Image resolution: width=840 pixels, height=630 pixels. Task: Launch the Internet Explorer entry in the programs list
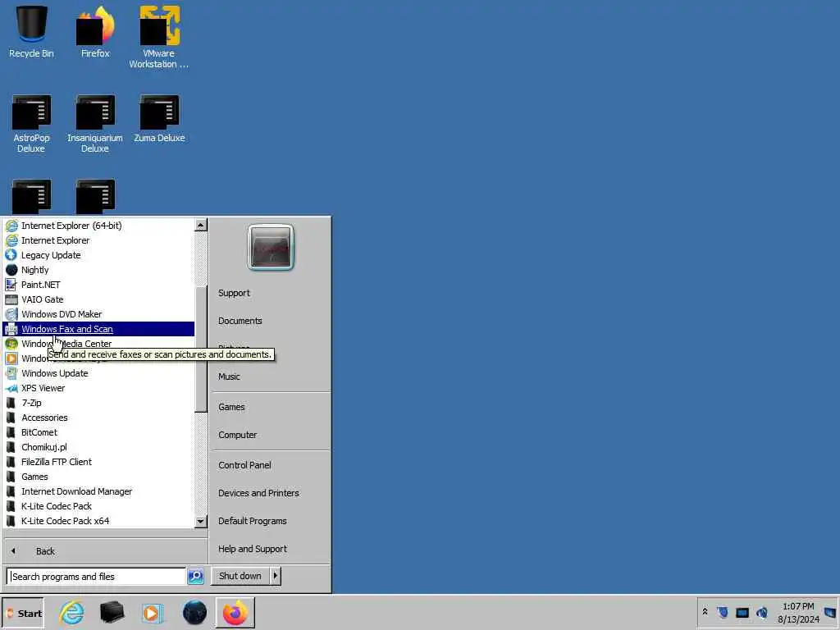(x=98, y=240)
